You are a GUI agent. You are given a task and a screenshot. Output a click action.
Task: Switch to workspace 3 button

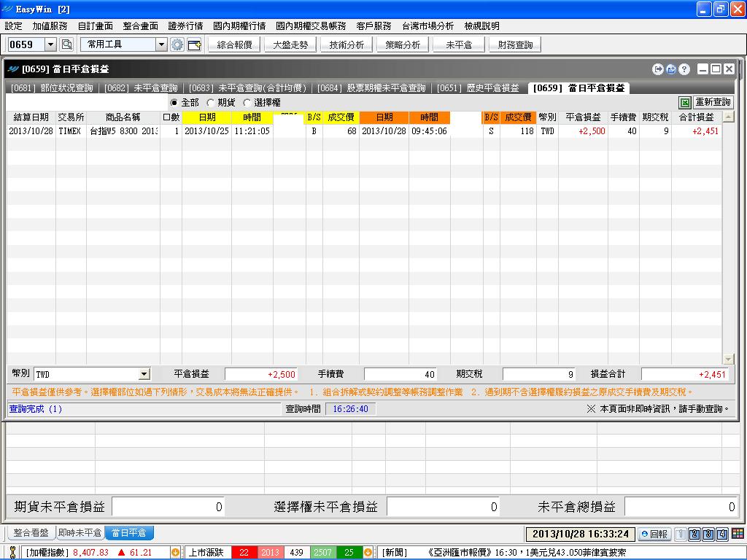[708, 534]
